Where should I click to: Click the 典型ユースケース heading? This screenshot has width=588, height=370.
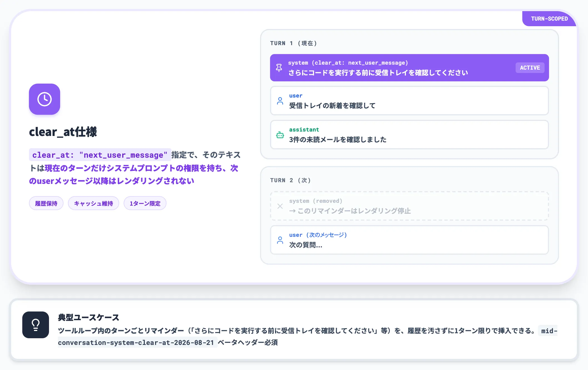point(89,317)
